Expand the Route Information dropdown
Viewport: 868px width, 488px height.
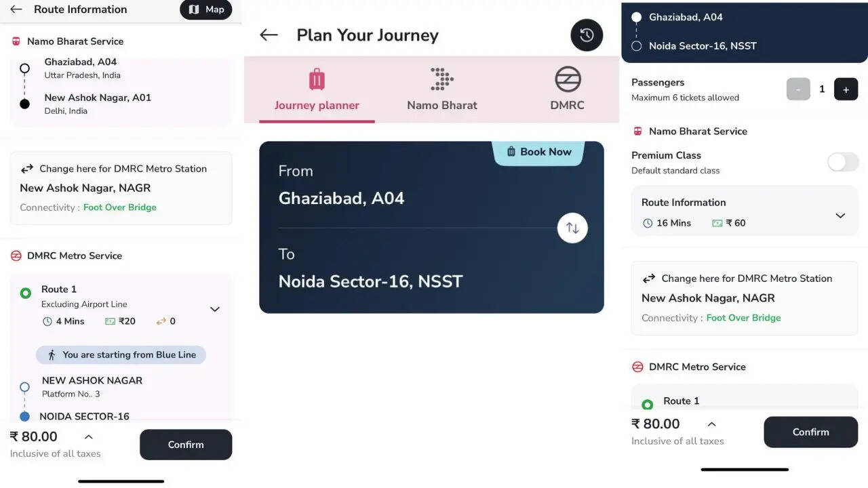pyautogui.click(x=840, y=216)
